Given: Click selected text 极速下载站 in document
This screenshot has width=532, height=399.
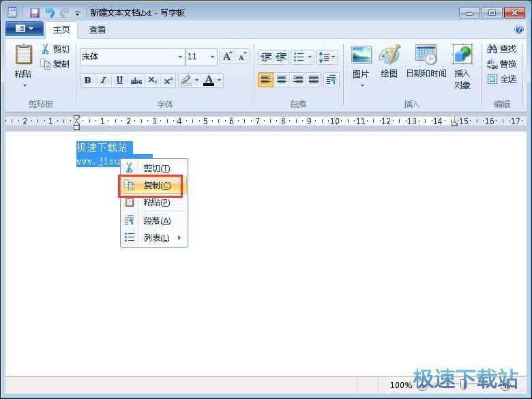Looking at the screenshot, I should pyautogui.click(x=102, y=147).
